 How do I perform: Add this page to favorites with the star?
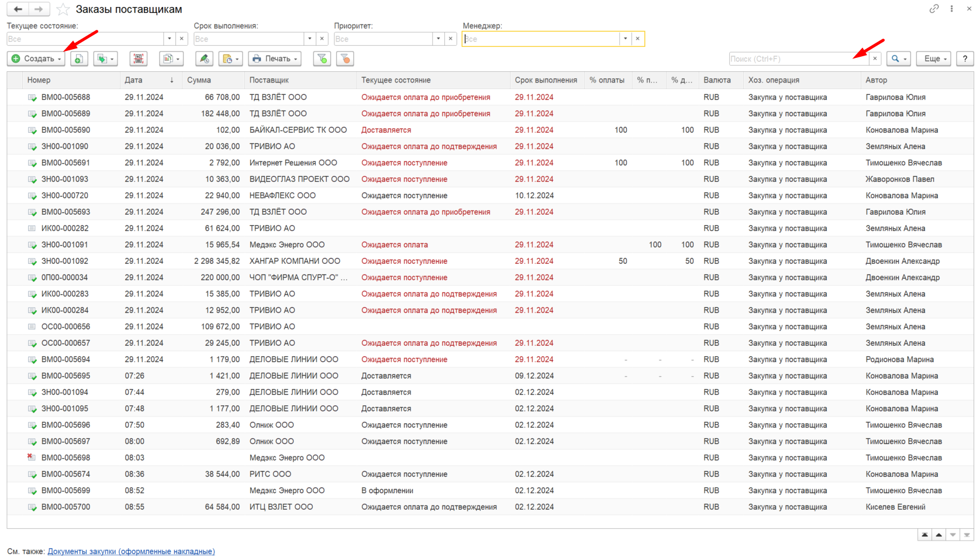coord(63,9)
